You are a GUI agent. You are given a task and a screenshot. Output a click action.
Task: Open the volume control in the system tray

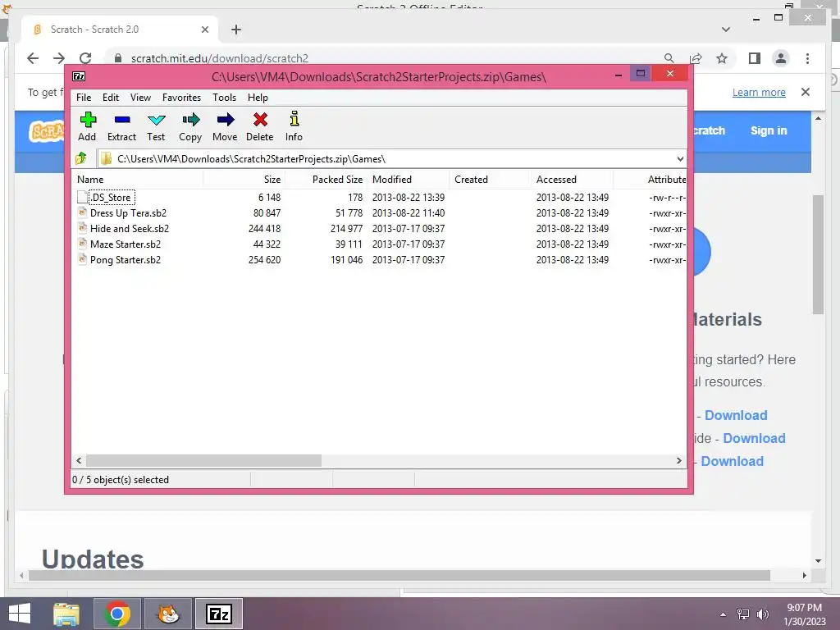(x=762, y=614)
